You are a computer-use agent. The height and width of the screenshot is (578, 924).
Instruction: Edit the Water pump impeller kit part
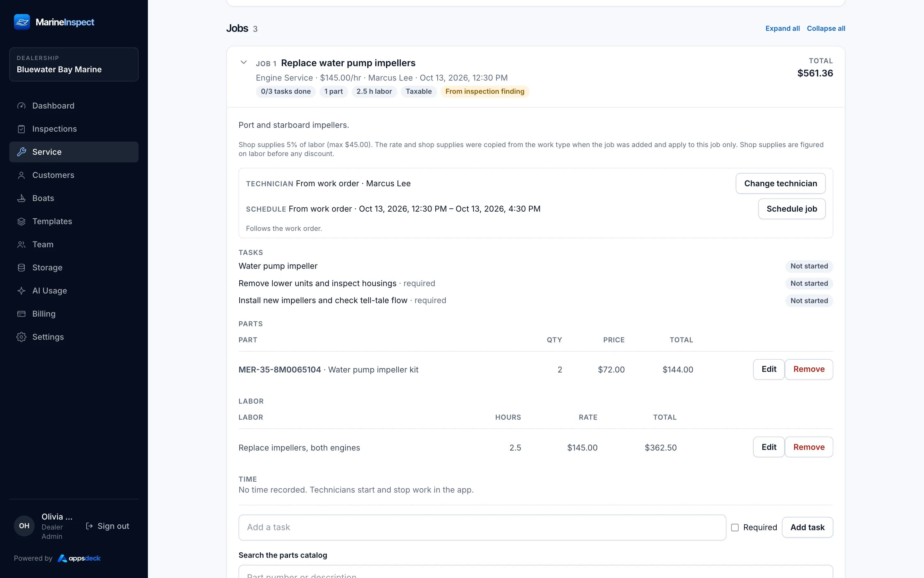[x=769, y=369]
